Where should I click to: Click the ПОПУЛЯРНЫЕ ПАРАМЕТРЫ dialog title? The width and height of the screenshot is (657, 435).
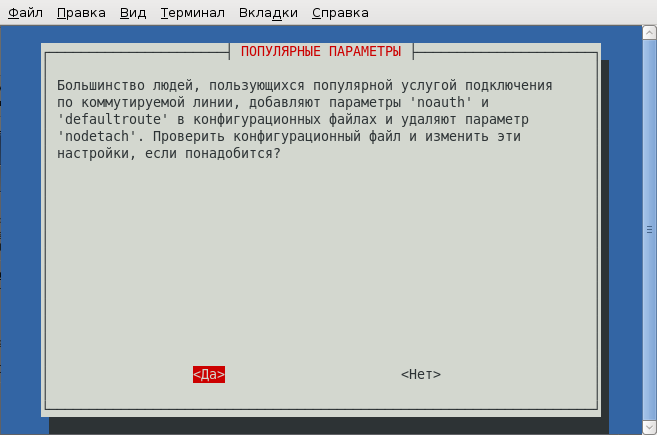click(x=321, y=51)
